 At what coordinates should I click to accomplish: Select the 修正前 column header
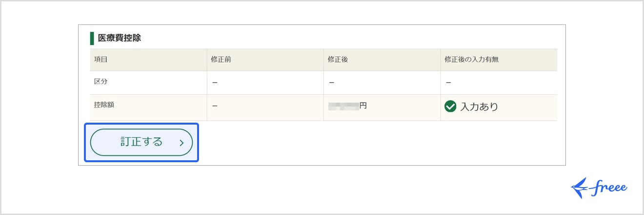click(221, 60)
